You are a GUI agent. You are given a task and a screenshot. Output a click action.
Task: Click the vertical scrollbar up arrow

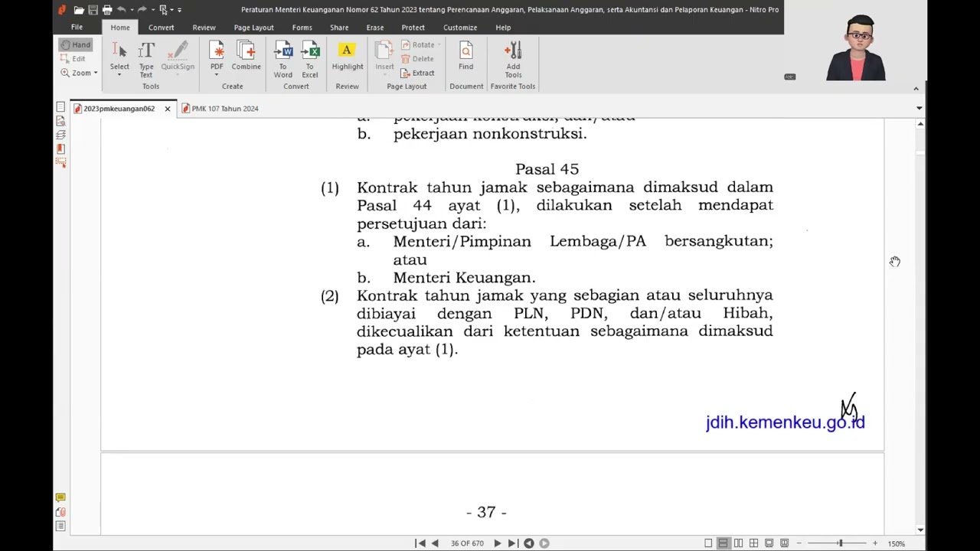point(920,123)
